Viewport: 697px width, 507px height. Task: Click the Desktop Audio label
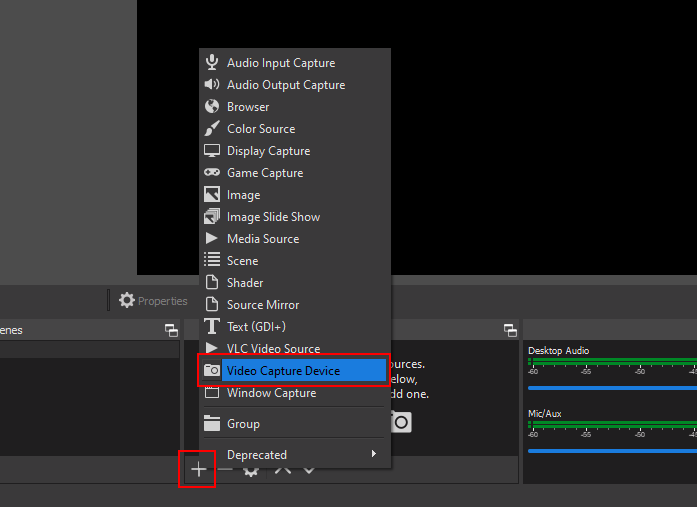pos(558,351)
